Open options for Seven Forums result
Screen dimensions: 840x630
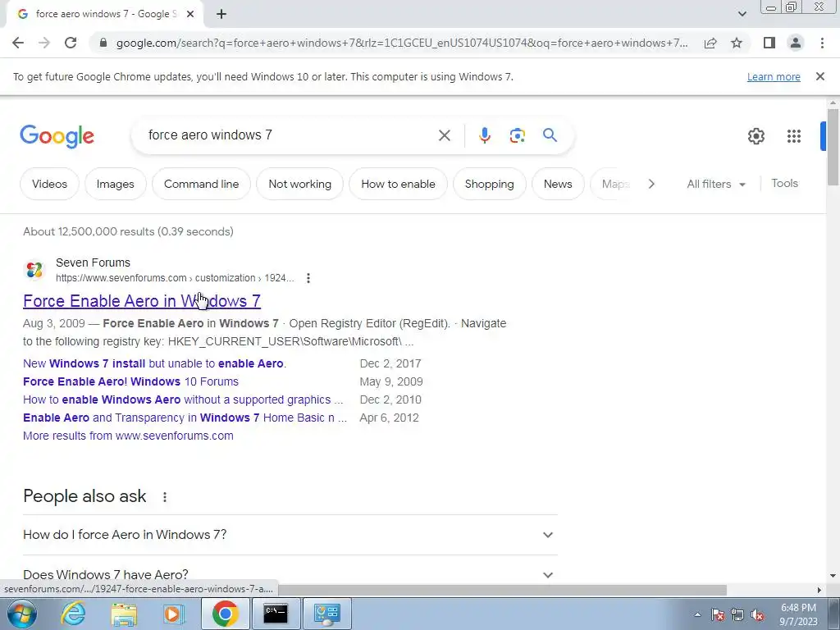tap(308, 278)
